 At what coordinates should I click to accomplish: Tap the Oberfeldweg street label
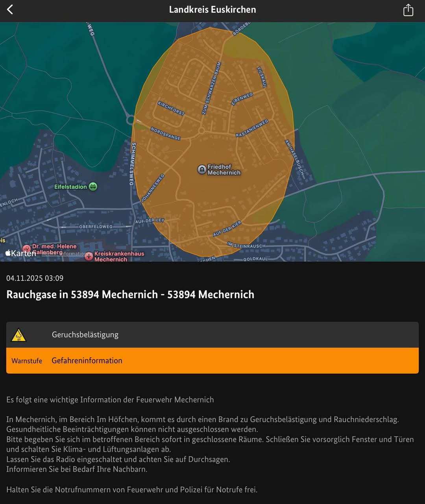pos(96,227)
